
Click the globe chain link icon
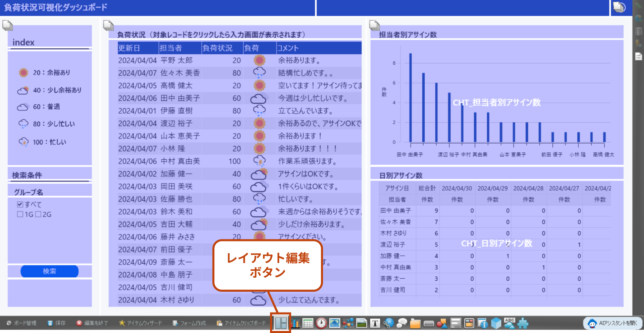pyautogui.click(x=388, y=323)
